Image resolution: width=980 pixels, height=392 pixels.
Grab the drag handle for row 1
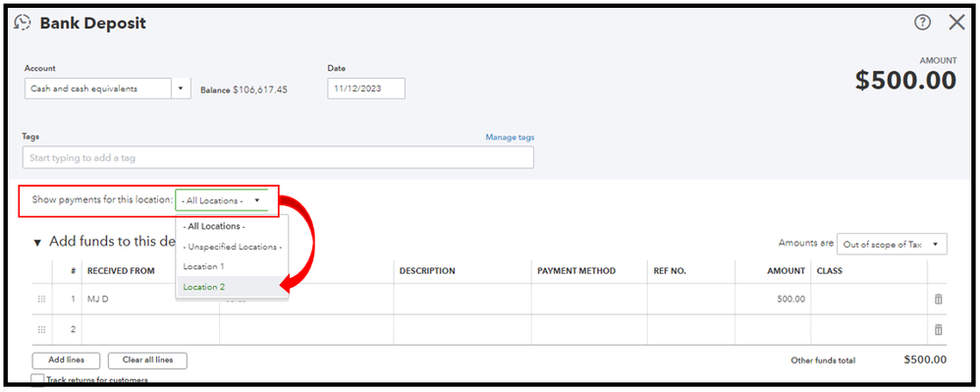pos(42,299)
